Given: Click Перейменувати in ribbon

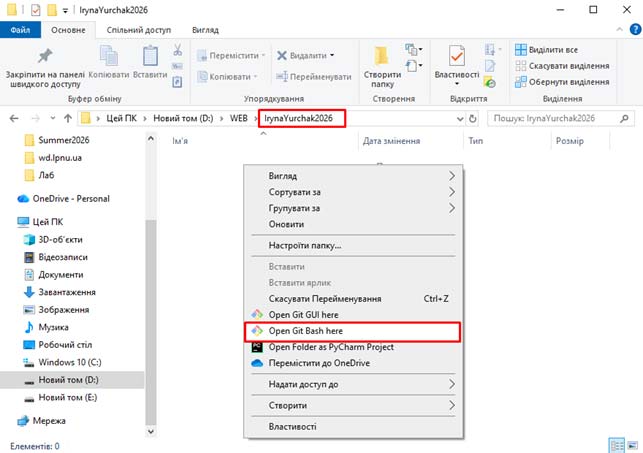Looking at the screenshot, I should pos(314,77).
